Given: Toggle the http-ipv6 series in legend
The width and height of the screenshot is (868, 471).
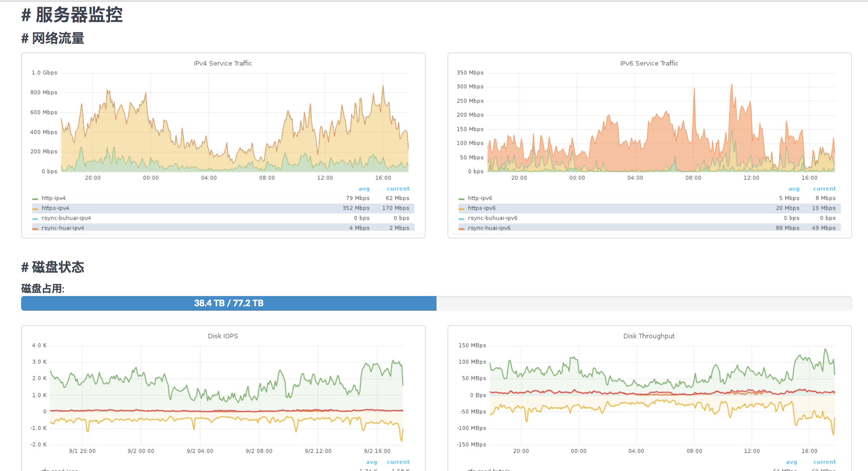Looking at the screenshot, I should (x=480, y=198).
